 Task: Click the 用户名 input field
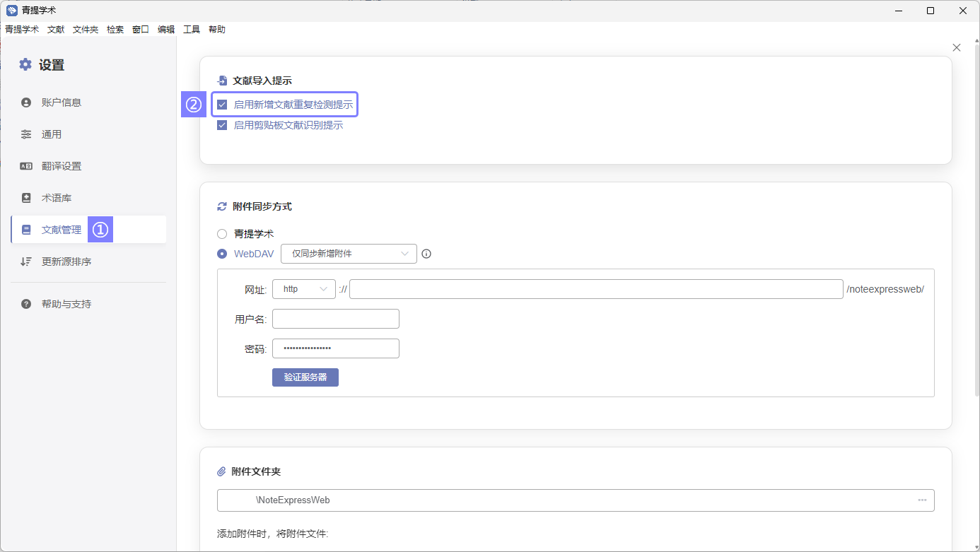tap(336, 319)
